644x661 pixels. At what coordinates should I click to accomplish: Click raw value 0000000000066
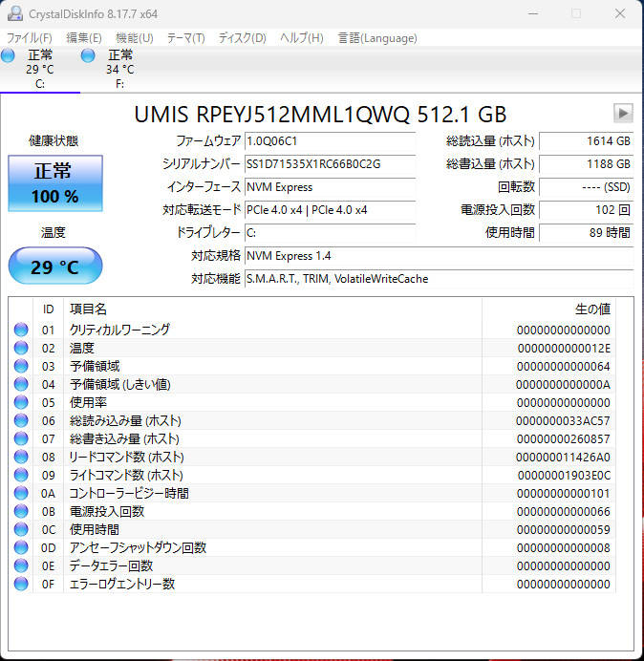point(564,511)
